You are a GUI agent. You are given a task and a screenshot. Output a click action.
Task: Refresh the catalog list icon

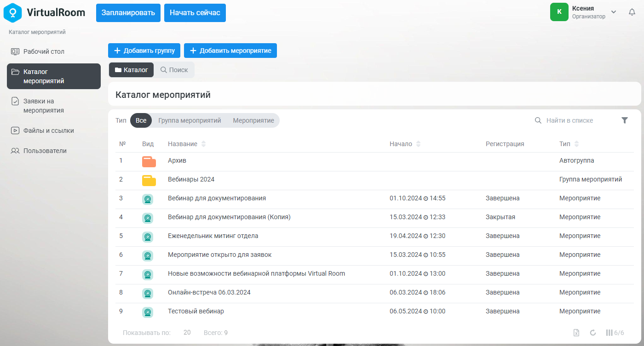[x=593, y=333]
